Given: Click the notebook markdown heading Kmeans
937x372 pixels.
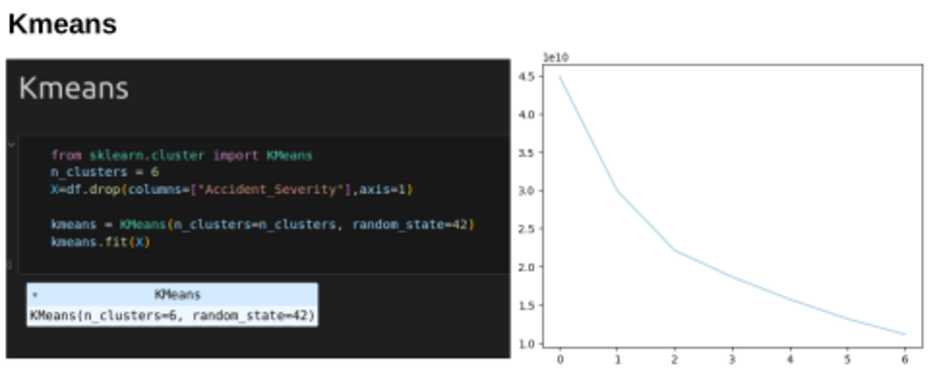Looking at the screenshot, I should click(x=74, y=88).
